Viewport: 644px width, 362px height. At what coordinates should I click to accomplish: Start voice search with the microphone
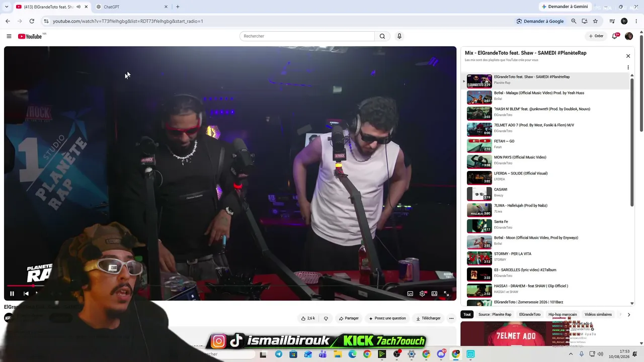pos(399,36)
